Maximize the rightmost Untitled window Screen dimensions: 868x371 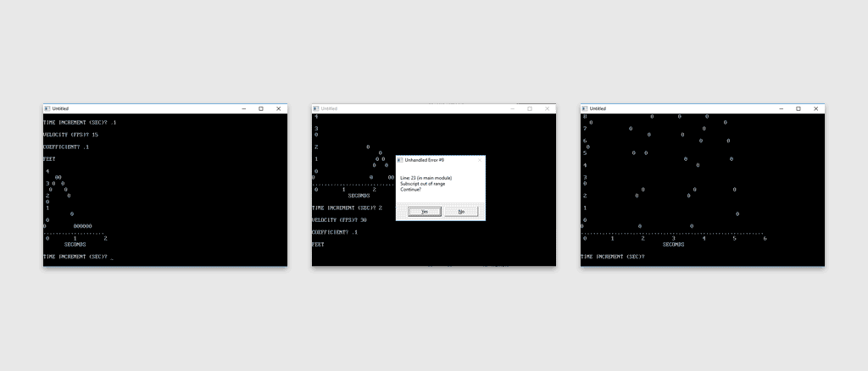click(x=798, y=108)
